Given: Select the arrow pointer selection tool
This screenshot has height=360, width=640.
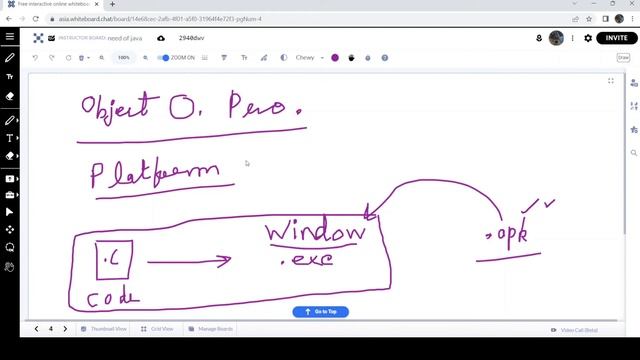Looking at the screenshot, I should 9,212.
